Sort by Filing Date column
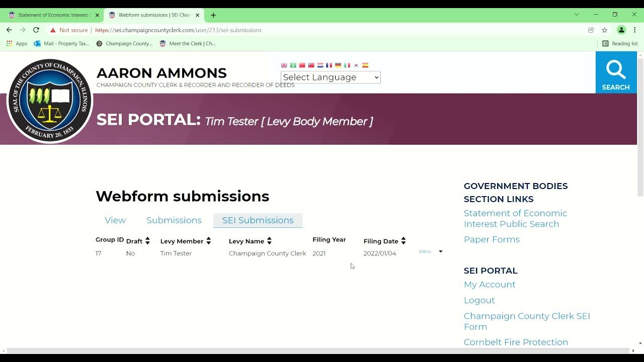 tap(385, 241)
